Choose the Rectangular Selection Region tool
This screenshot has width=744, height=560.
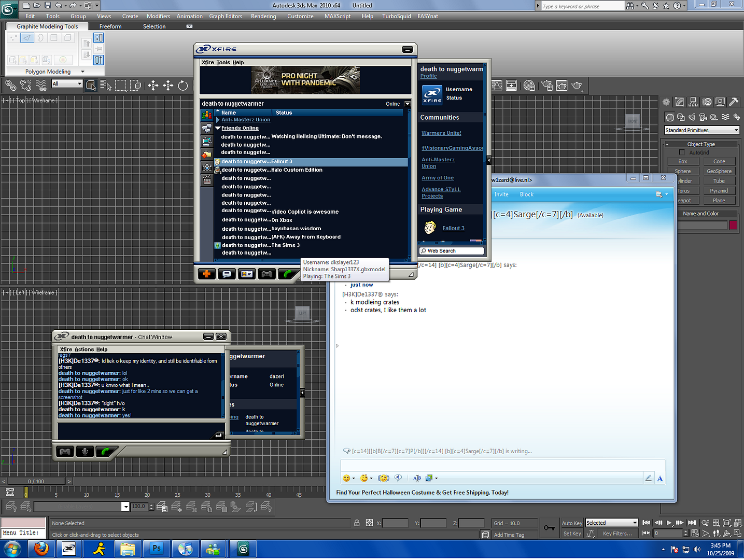coord(121,85)
